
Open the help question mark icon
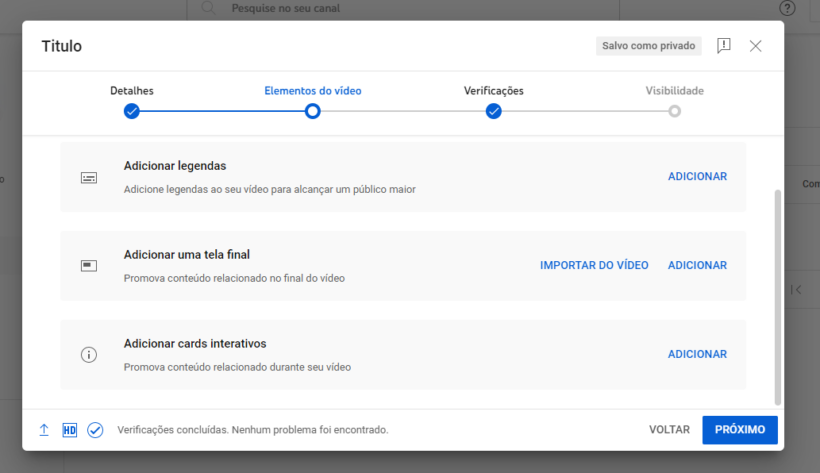coord(787,8)
